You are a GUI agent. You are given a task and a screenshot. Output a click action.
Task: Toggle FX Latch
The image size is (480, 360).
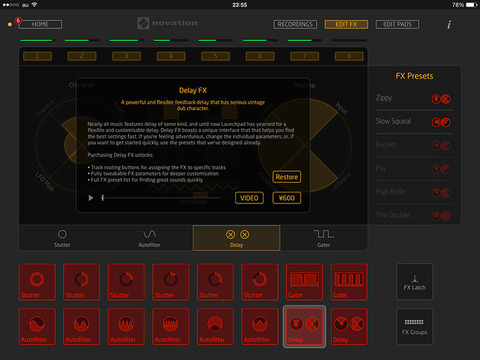pyautogui.click(x=414, y=282)
